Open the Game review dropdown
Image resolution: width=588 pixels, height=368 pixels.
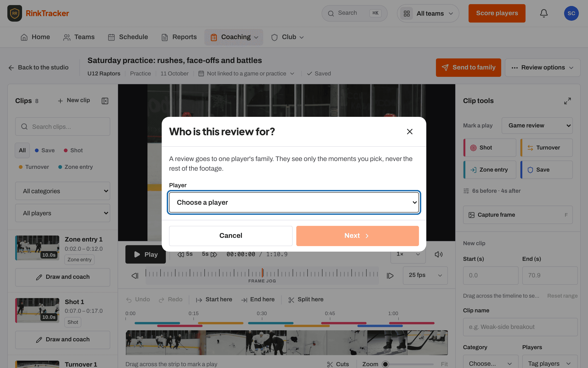[x=537, y=126]
